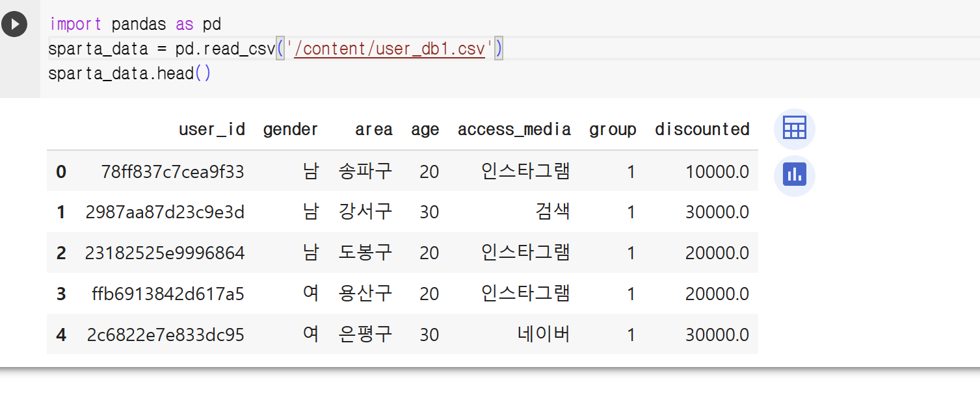
Task: Click discounted value 10000.0
Action: [x=717, y=171]
